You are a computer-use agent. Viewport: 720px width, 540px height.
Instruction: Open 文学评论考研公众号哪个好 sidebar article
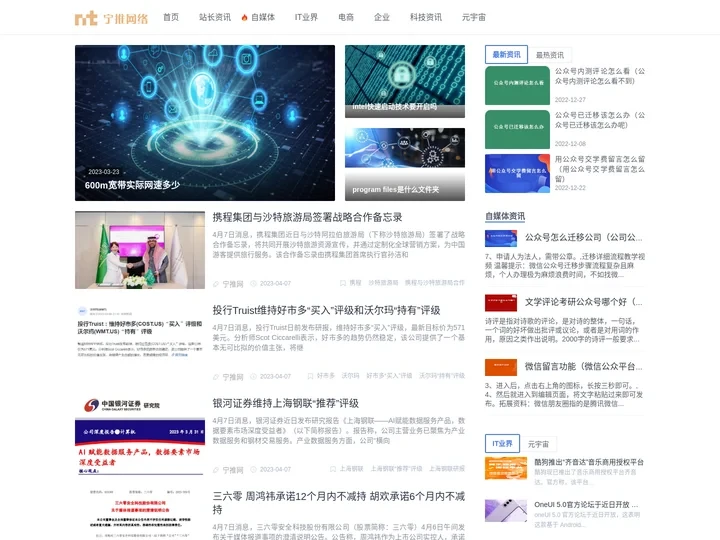pyautogui.click(x=584, y=302)
